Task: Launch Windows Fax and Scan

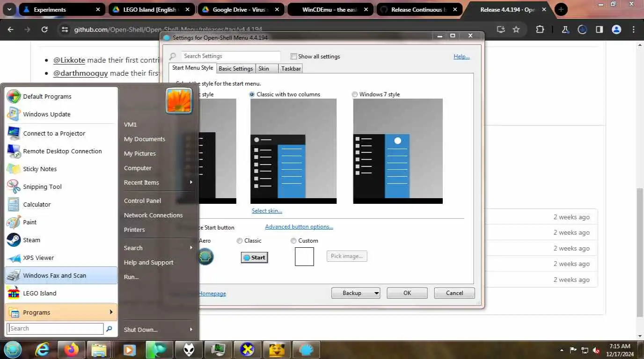Action: [x=61, y=275]
